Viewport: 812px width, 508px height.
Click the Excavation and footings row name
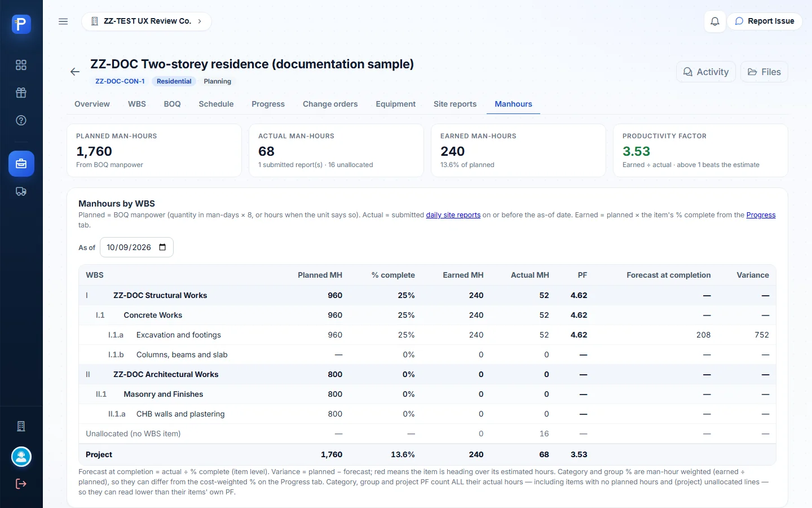(x=179, y=335)
